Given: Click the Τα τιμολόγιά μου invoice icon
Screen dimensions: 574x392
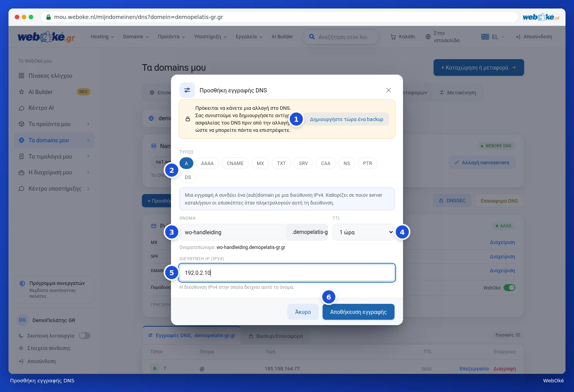Looking at the screenshot, I should (x=21, y=157).
